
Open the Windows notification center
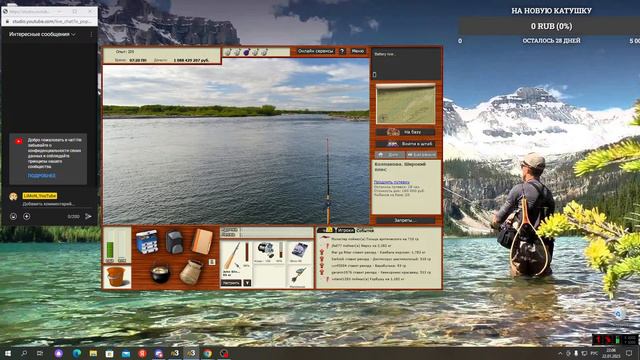tap(629, 353)
